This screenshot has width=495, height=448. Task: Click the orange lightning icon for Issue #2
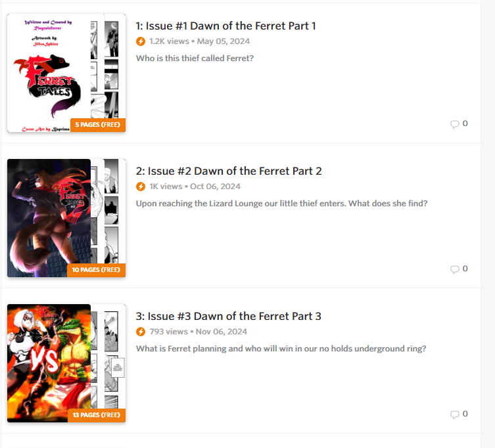[141, 187]
